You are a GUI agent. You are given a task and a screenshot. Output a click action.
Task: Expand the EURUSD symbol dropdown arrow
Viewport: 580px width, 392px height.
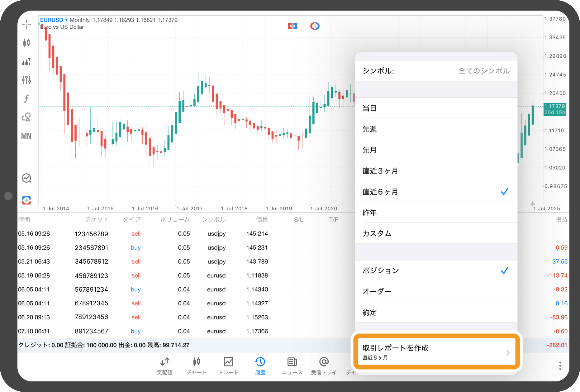click(66, 20)
